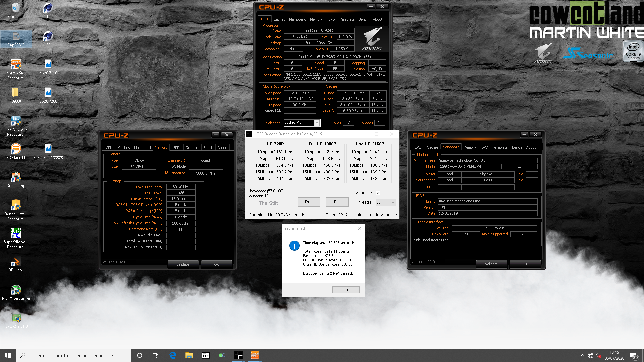Screen dimensions: 644x362
Task: Switch to HEVC benchmark taskbar icon
Action: coord(238,355)
